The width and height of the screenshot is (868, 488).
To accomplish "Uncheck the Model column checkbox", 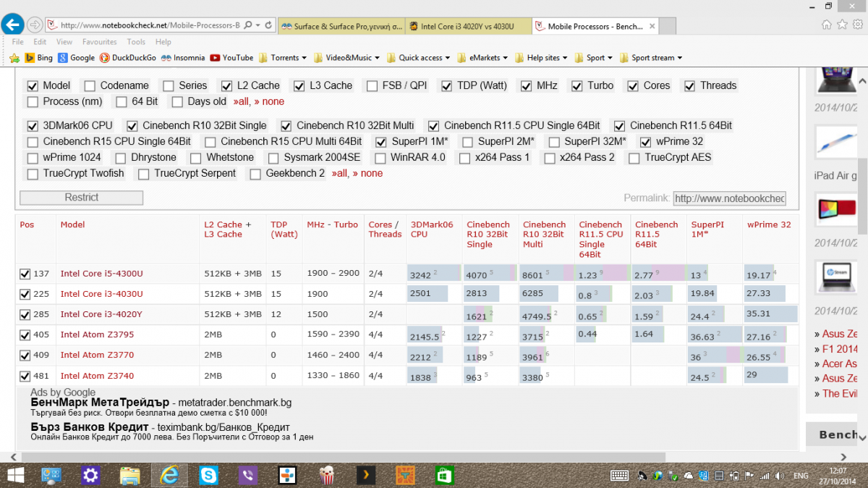I will [x=32, y=85].
